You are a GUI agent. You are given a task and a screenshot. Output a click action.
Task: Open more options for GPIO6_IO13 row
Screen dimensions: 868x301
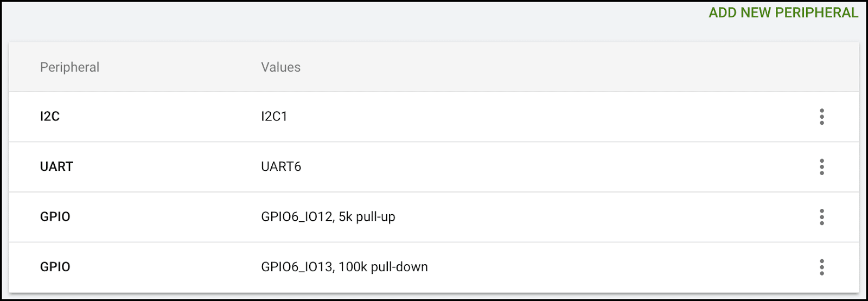pyautogui.click(x=822, y=267)
